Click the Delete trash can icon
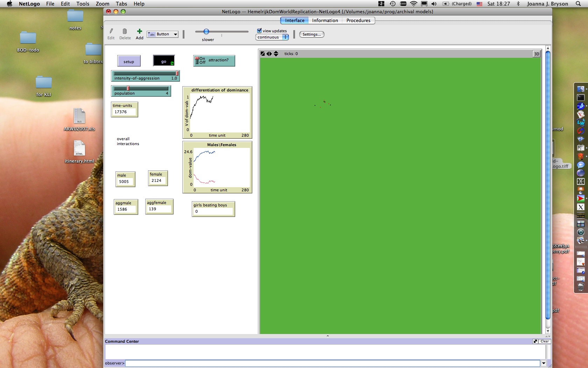Screen dimensions: 588x368 (125, 32)
